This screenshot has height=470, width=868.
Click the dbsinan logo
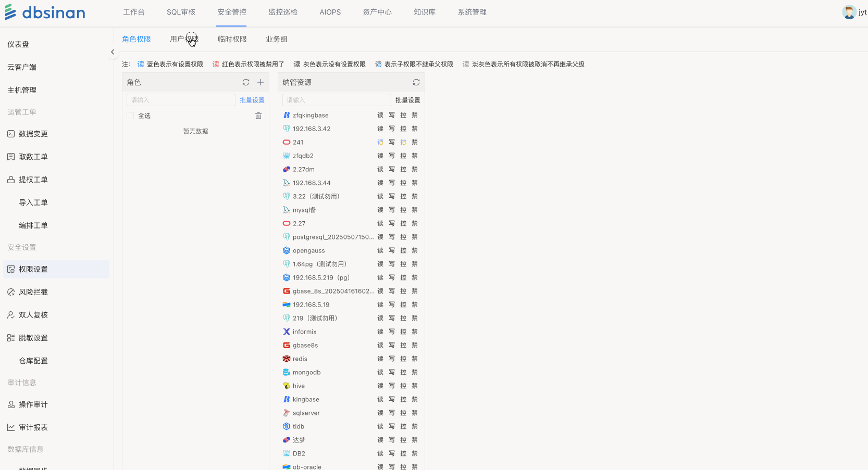[45, 12]
